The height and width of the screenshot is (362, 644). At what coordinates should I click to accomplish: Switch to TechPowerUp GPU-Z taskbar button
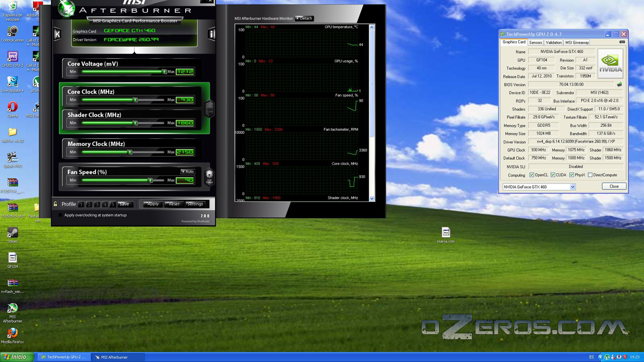coord(64,357)
